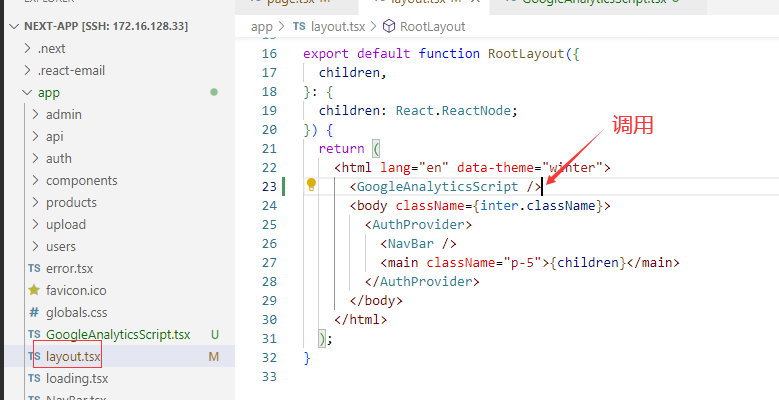Expand the admin folder
779x400 pixels.
36,114
